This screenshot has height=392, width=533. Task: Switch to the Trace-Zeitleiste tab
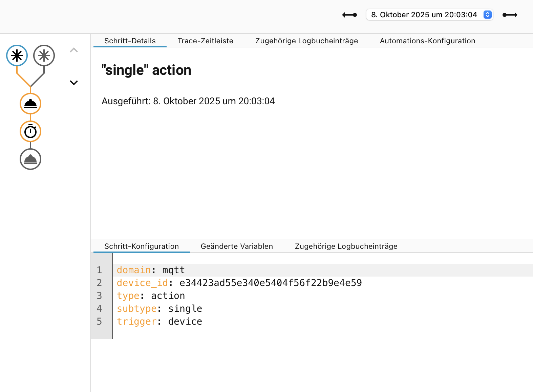(206, 41)
